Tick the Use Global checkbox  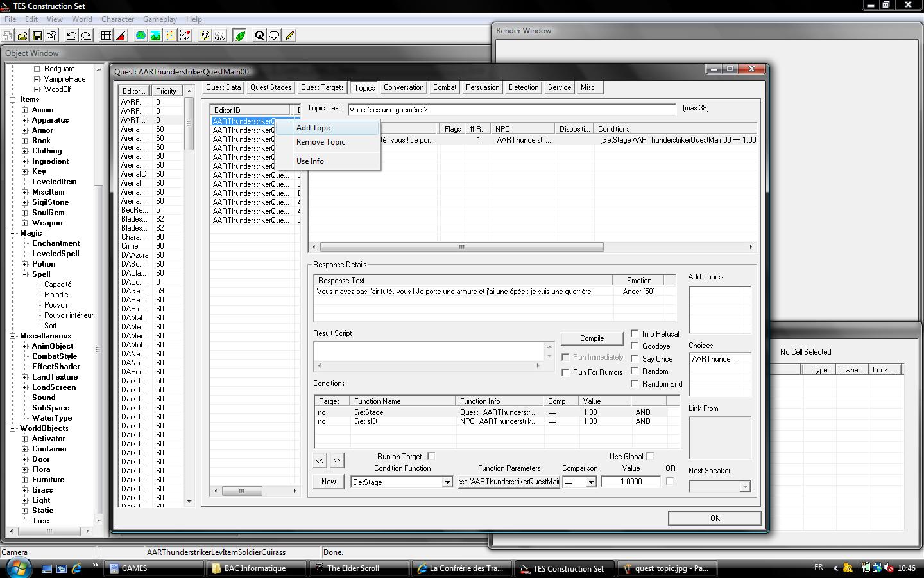coord(650,456)
